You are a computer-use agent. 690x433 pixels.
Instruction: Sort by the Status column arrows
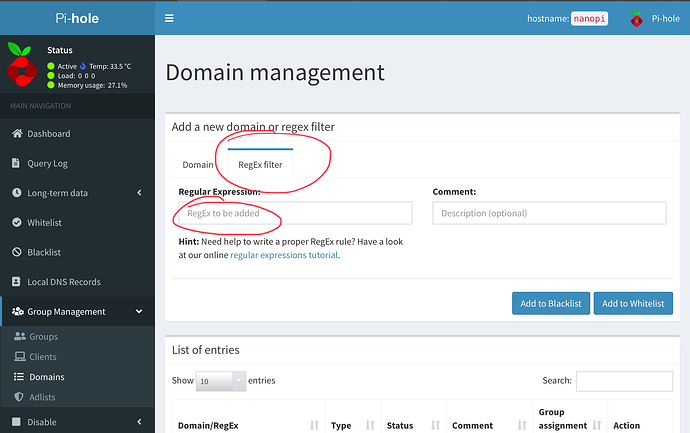435,425
